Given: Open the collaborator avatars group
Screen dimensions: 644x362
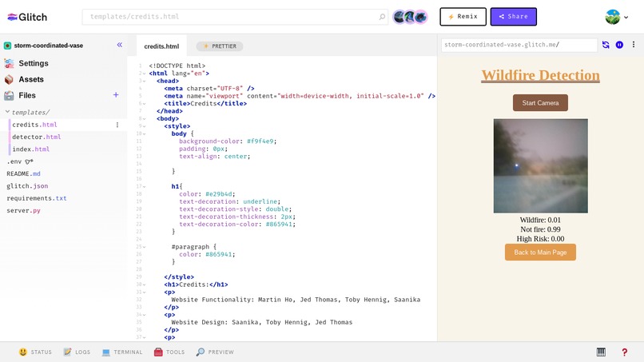Looking at the screenshot, I should pos(410,17).
